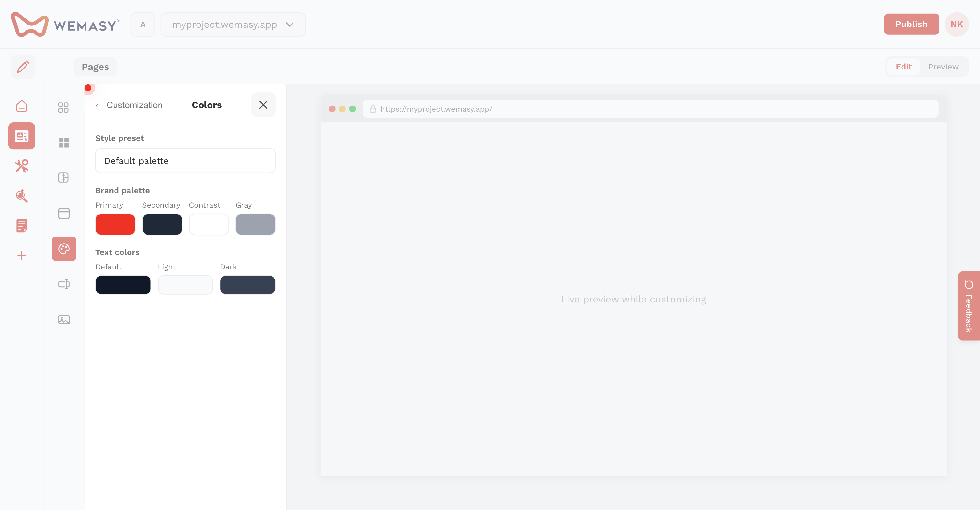The image size is (980, 510).
Task: Pick the Gray brand swatch
Action: pyautogui.click(x=255, y=224)
